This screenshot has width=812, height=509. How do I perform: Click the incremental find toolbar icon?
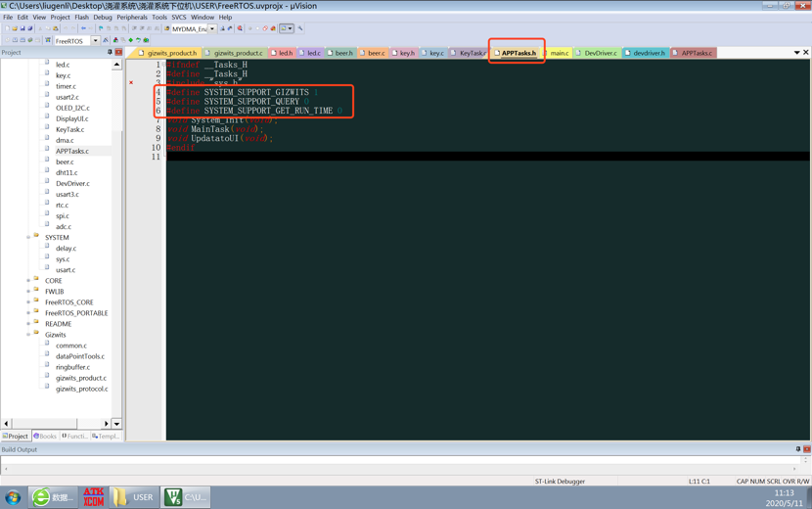tap(229, 28)
